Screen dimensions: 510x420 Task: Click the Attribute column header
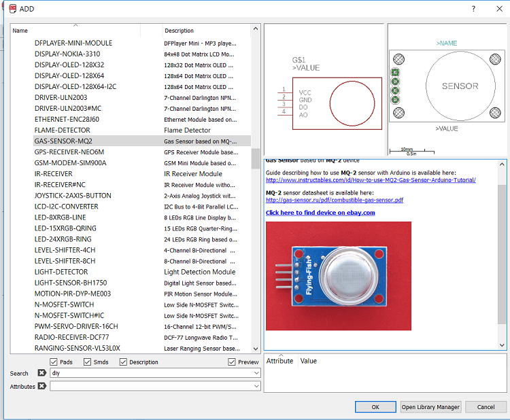pos(279,361)
